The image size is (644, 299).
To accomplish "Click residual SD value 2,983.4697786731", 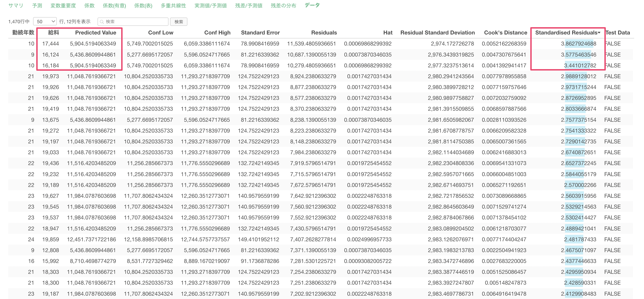I will tap(451, 294).
